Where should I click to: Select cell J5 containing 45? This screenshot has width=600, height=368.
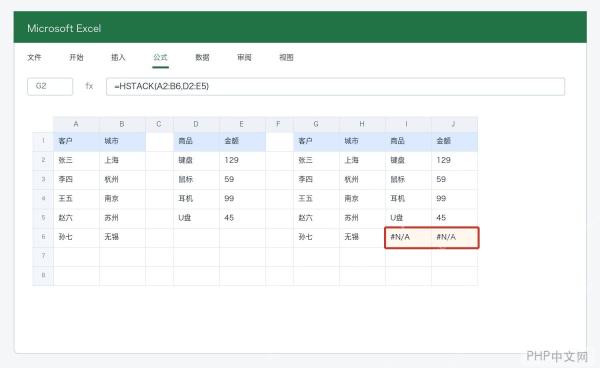click(454, 218)
